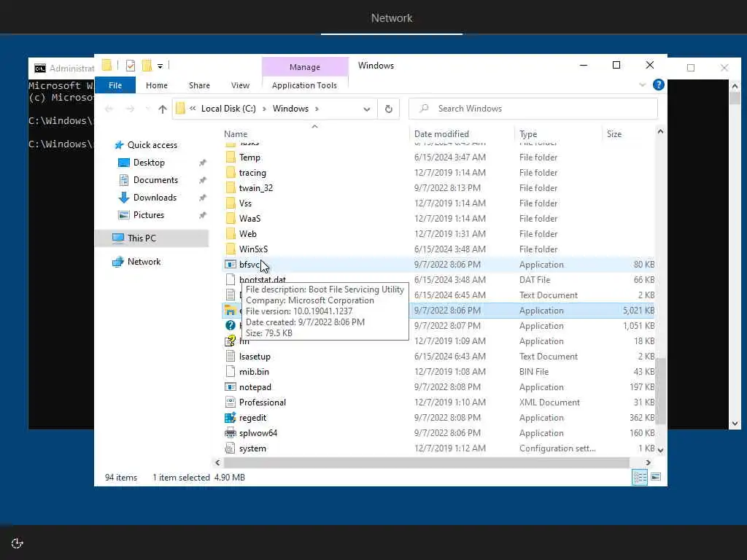
Task: Expand the address bar history dropdown
Action: 366,109
